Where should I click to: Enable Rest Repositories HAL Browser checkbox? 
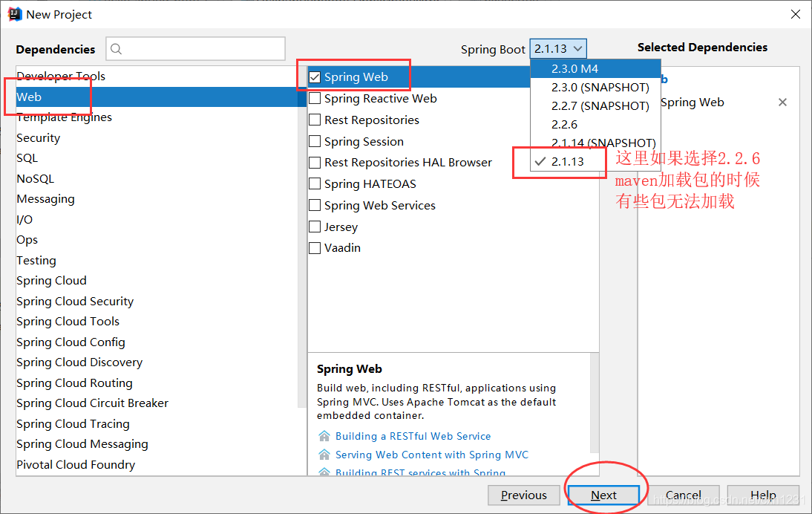(315, 163)
